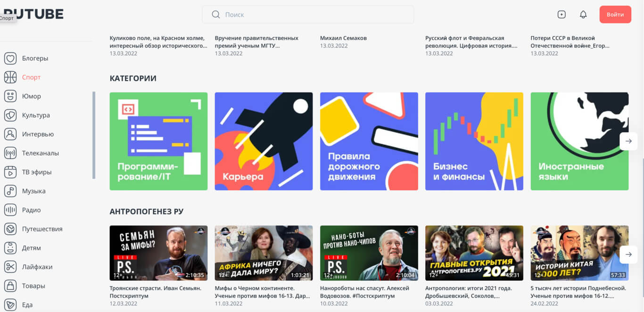Go to Путешествия in the sidebar

(x=42, y=229)
